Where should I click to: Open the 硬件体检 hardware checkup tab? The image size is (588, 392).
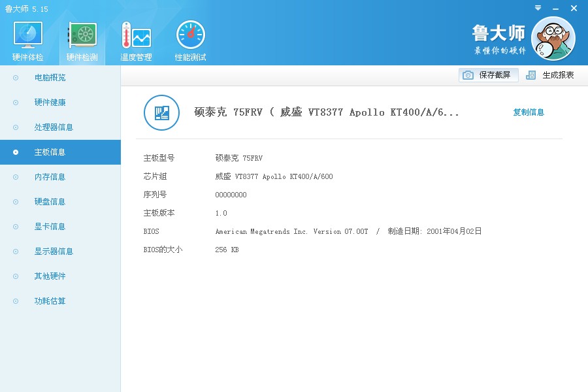(27, 41)
